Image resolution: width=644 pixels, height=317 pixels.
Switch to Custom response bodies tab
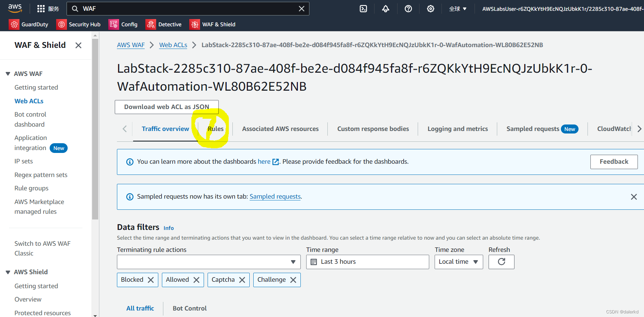(373, 129)
